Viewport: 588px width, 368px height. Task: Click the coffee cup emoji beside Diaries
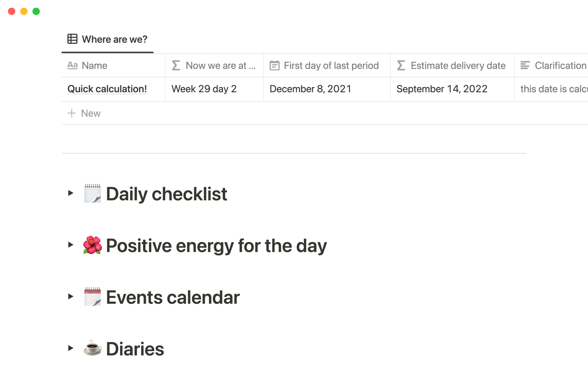tap(92, 348)
